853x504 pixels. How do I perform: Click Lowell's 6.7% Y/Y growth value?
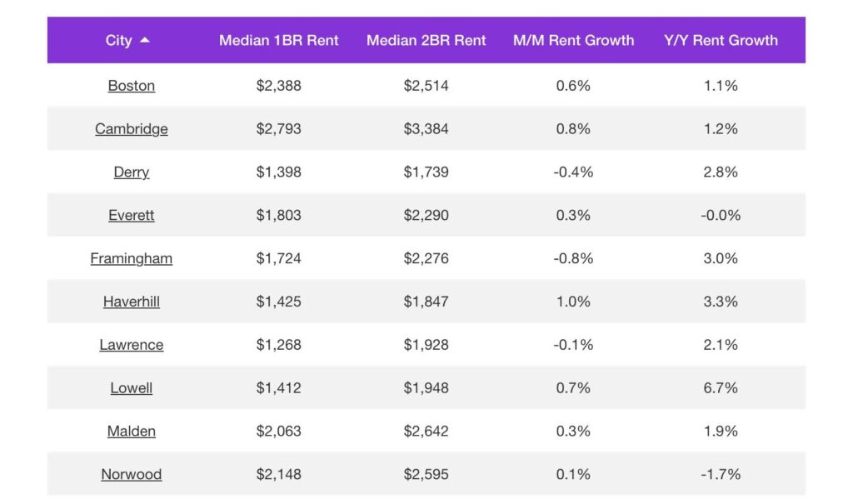721,388
